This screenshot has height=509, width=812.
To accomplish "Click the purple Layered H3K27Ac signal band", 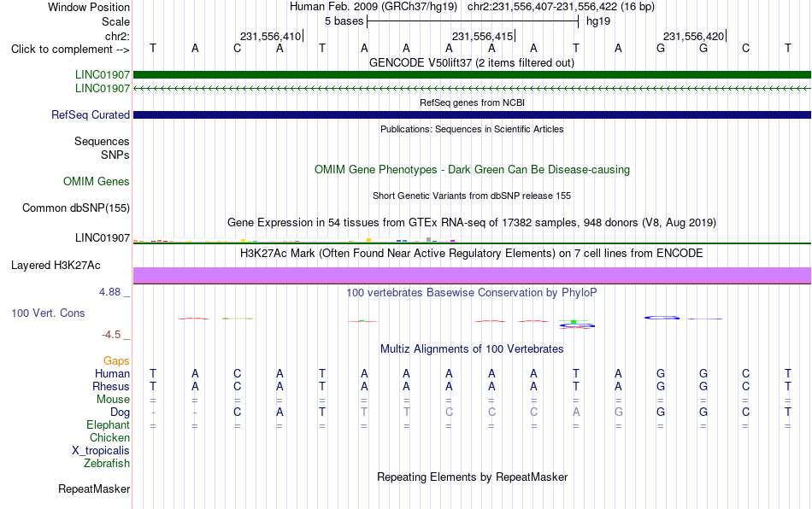I will (x=472, y=275).
